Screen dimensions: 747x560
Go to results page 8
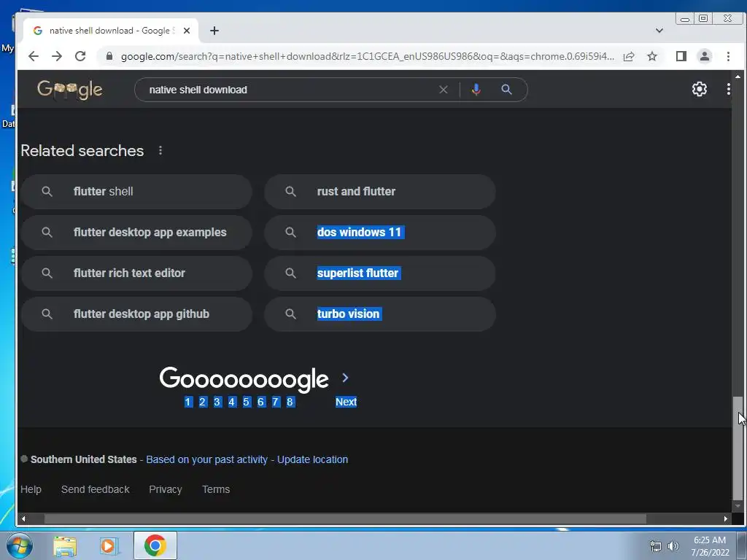tap(290, 402)
